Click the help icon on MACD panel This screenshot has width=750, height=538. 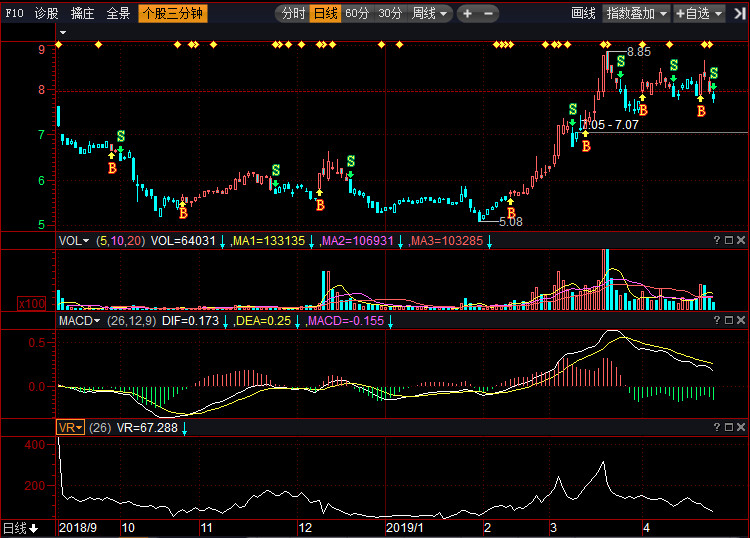716,320
